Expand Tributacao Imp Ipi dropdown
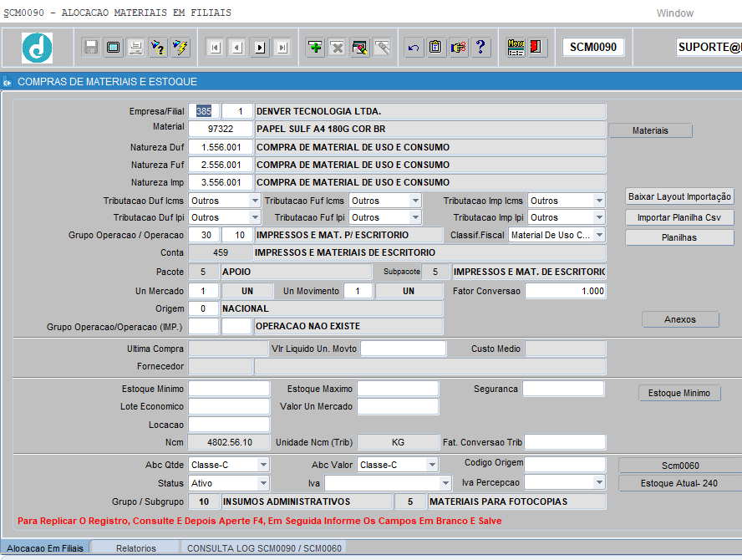742x560 pixels. (x=599, y=217)
